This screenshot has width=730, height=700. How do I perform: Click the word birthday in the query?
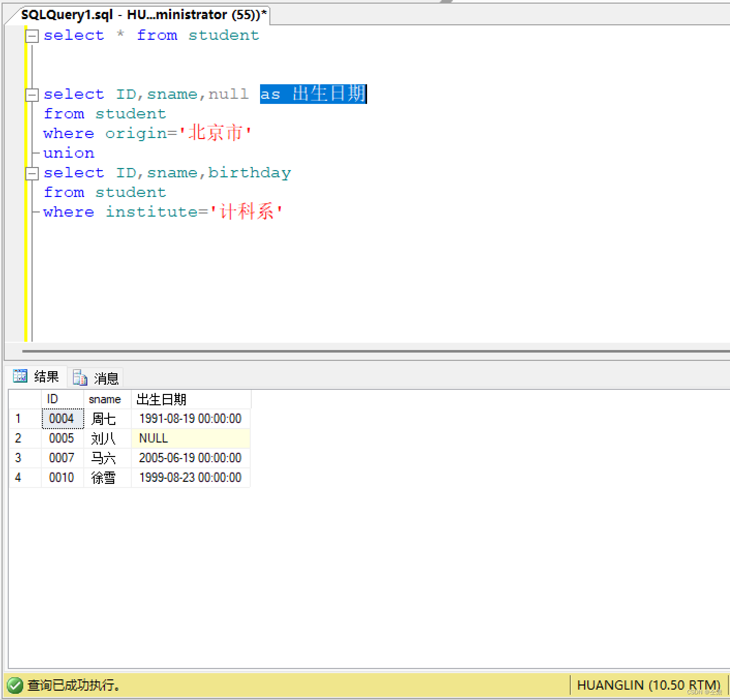pos(250,173)
